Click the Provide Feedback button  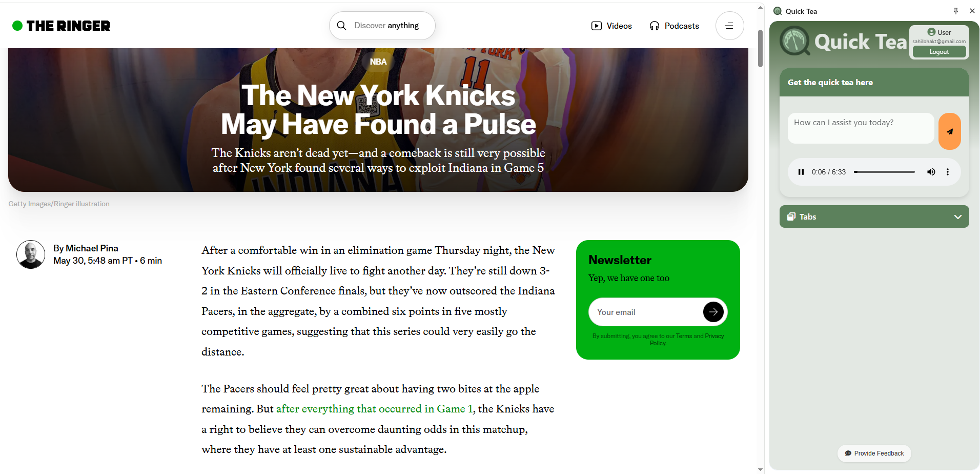874,453
